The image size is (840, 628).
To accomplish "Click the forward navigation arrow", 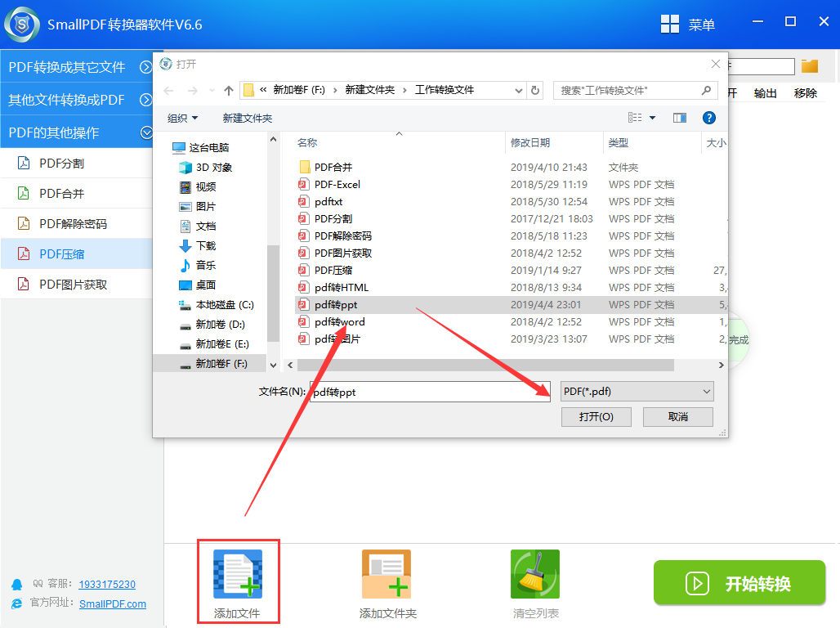I will coord(192,91).
